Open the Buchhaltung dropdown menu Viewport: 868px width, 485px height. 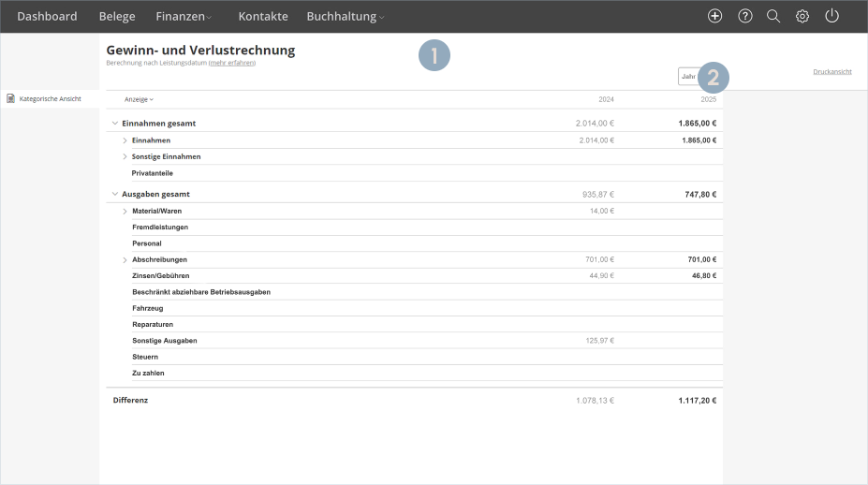click(x=345, y=17)
